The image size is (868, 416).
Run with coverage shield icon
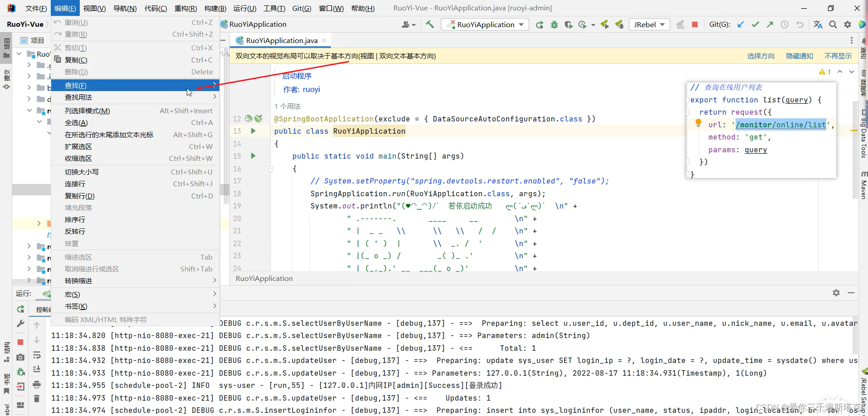pyautogui.click(x=568, y=24)
